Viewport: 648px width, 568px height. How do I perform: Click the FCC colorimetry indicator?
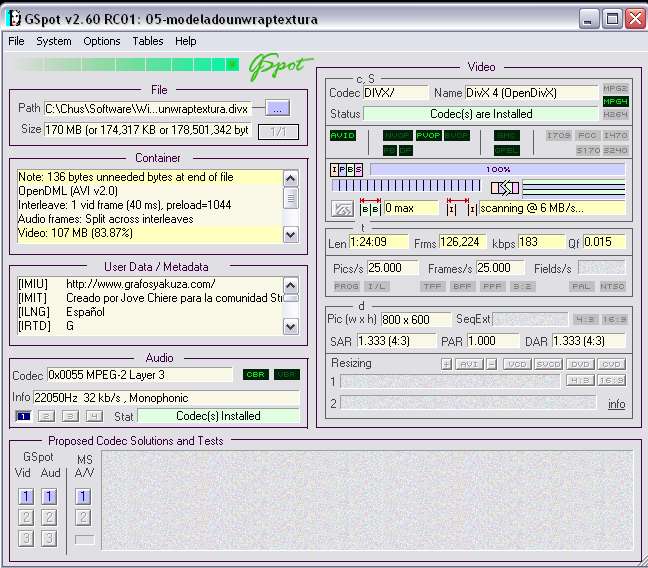click(587, 135)
